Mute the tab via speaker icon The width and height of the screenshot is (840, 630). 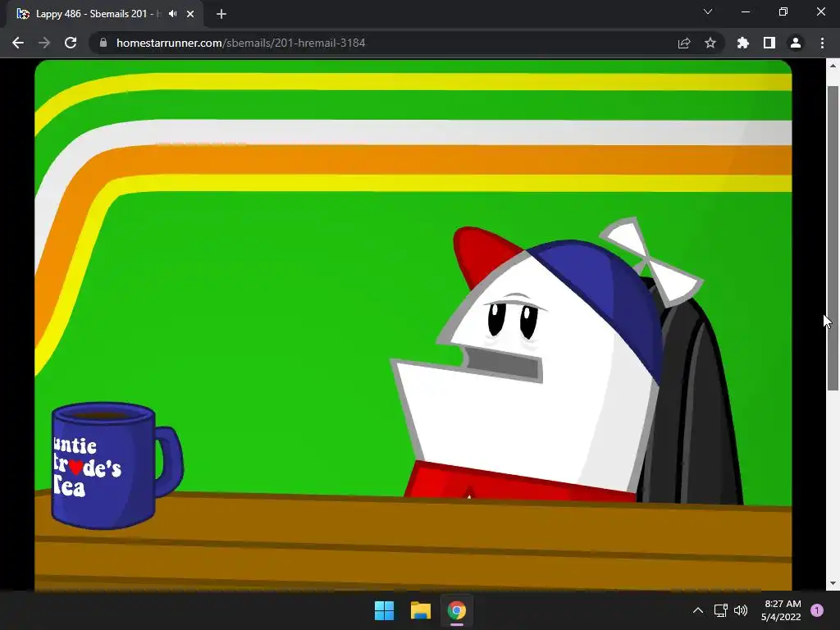coord(172,14)
